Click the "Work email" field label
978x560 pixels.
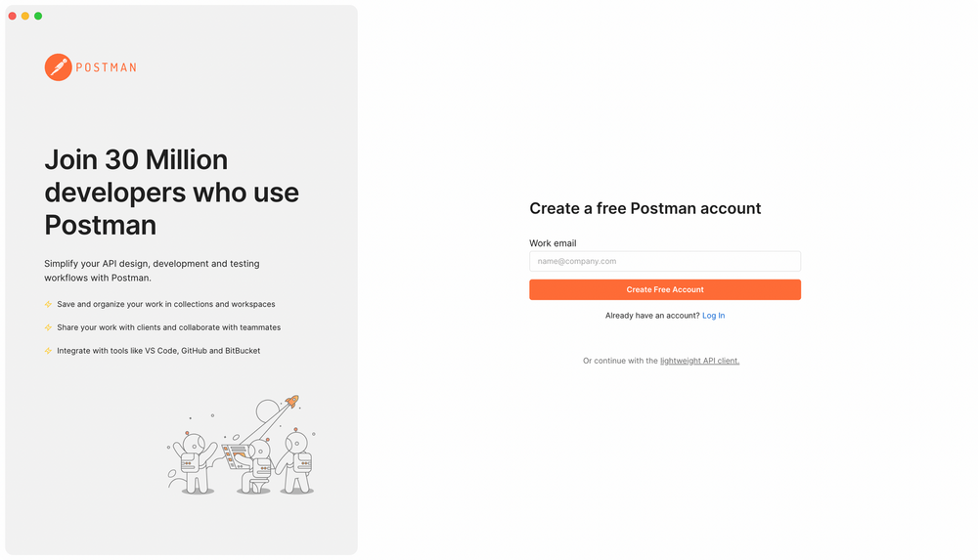tap(553, 243)
